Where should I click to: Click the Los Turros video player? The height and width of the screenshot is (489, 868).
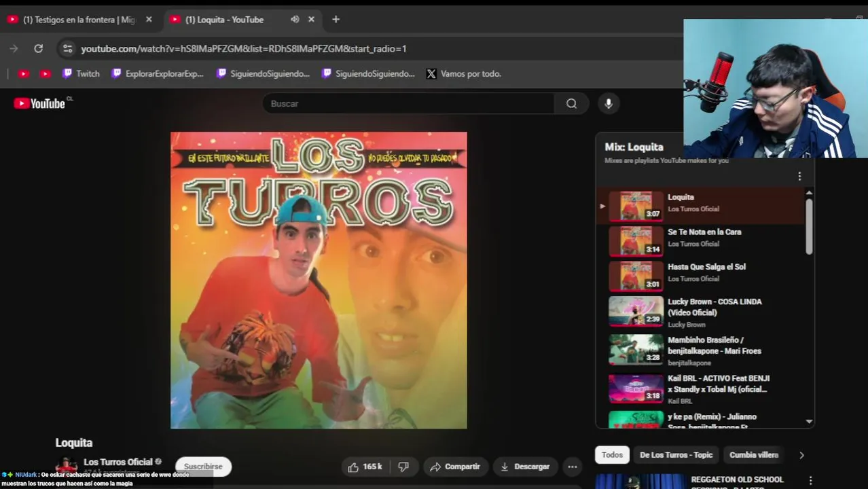coord(319,280)
